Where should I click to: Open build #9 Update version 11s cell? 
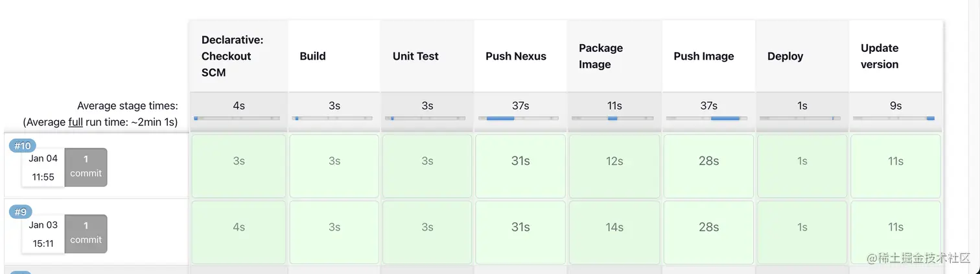click(x=895, y=232)
